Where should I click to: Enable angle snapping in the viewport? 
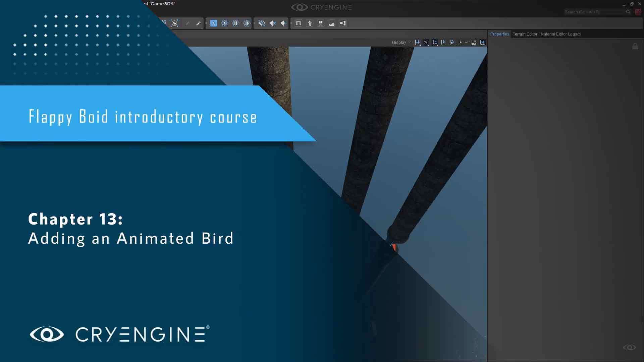pos(426,43)
